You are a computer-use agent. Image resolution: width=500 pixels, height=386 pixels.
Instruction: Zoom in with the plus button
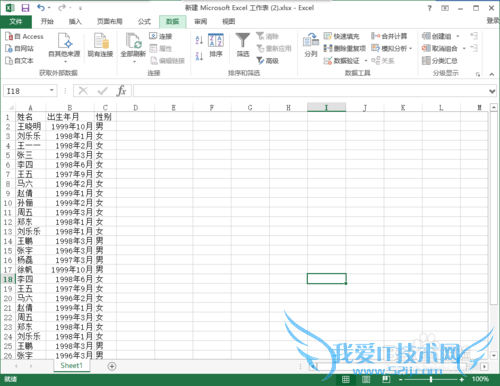462,379
